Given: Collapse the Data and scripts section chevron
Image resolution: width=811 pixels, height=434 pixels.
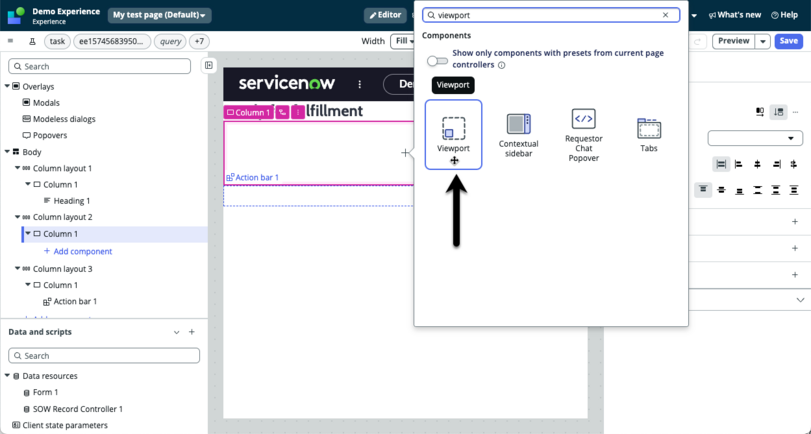Looking at the screenshot, I should tap(176, 332).
